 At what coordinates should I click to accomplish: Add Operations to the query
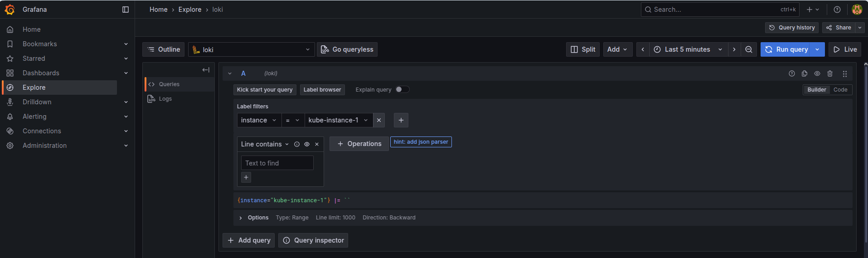(x=359, y=144)
